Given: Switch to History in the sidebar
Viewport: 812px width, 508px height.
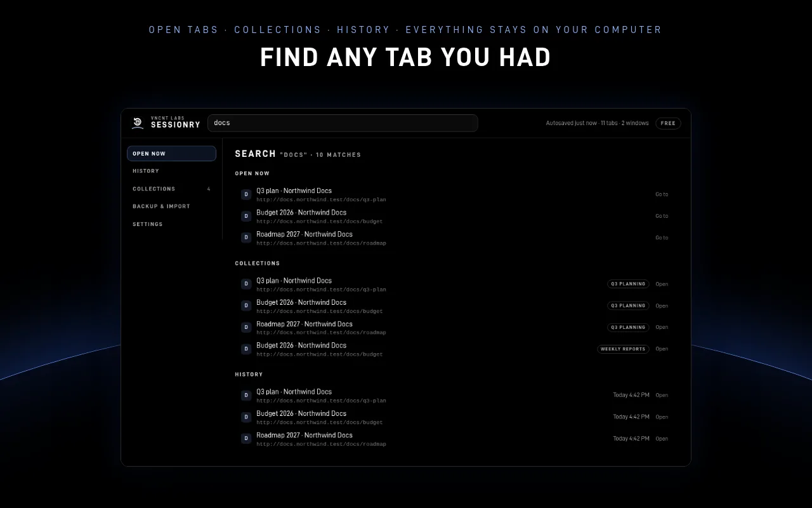Looking at the screenshot, I should (x=171, y=171).
